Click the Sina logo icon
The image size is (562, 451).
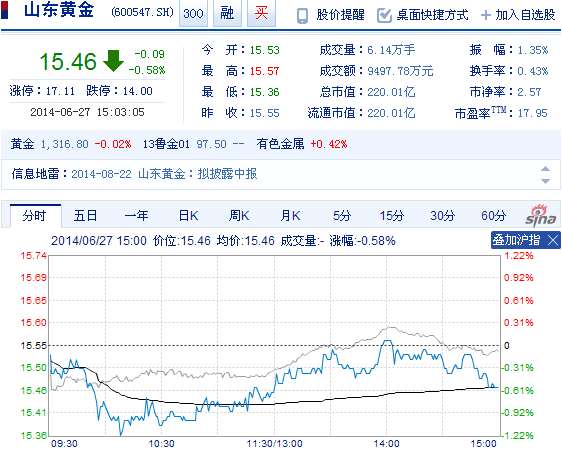click(540, 215)
